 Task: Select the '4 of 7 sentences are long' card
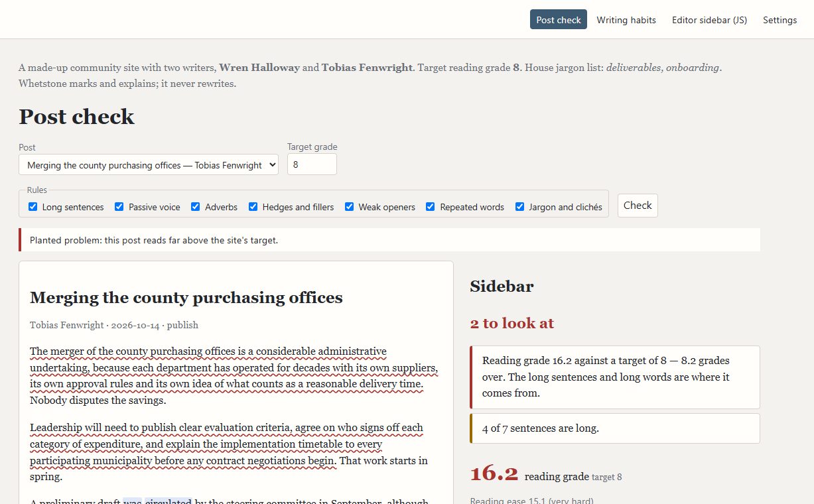(614, 428)
